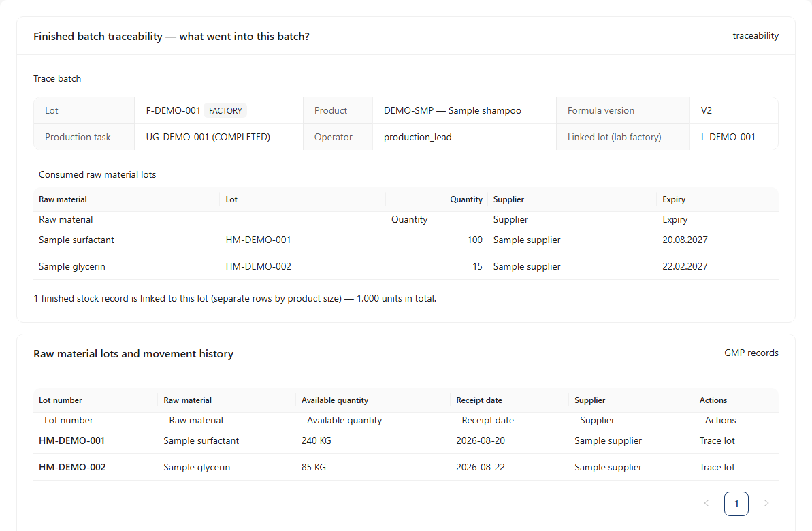Screen dimensions: 812x531
Task: Trace lot for HM-DEMO-002 row
Action: 717,467
